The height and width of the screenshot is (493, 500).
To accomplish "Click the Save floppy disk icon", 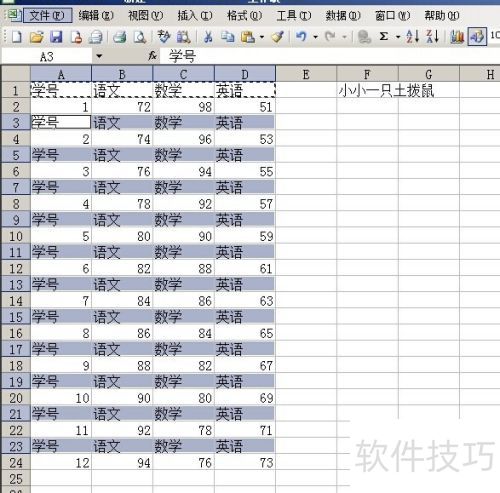I will (x=56, y=37).
